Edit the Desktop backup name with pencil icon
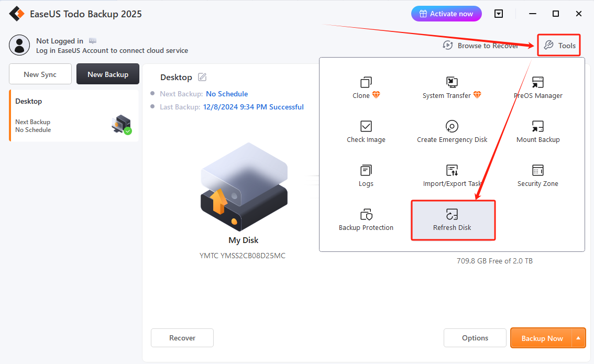This screenshot has width=594, height=364. [x=202, y=78]
